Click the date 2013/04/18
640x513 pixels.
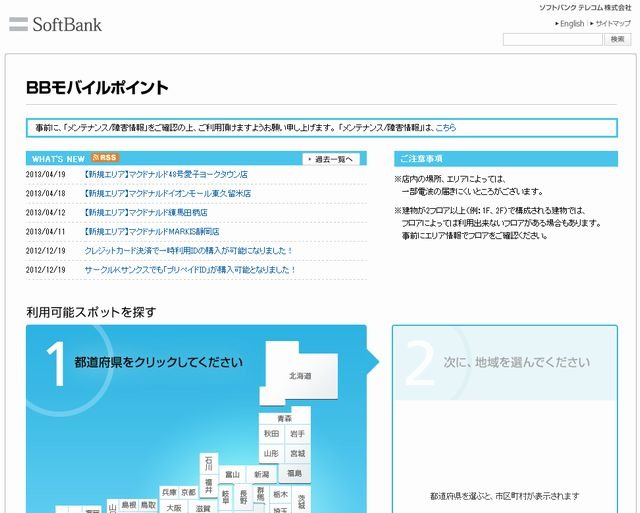pyautogui.click(x=45, y=193)
